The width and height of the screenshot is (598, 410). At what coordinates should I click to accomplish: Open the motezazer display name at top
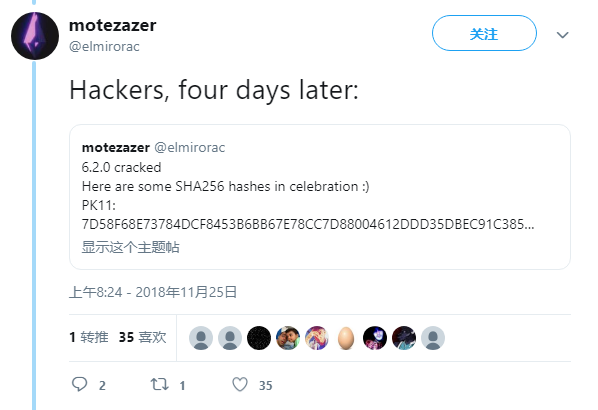113,26
